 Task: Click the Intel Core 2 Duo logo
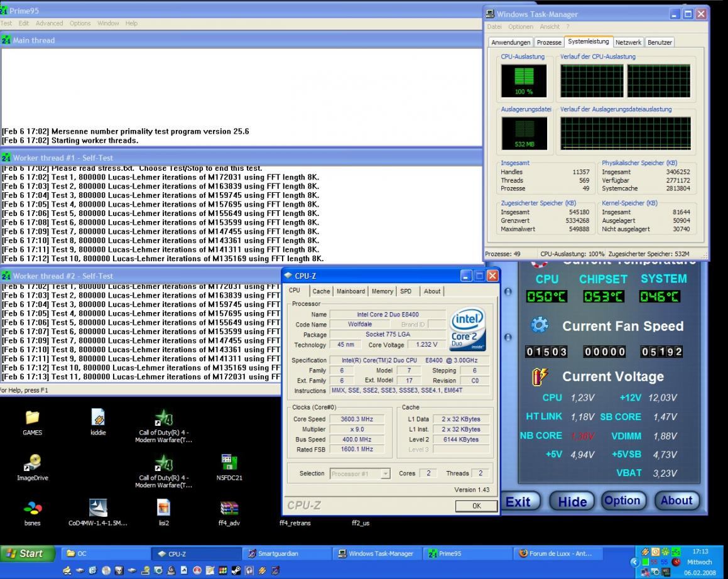[468, 329]
